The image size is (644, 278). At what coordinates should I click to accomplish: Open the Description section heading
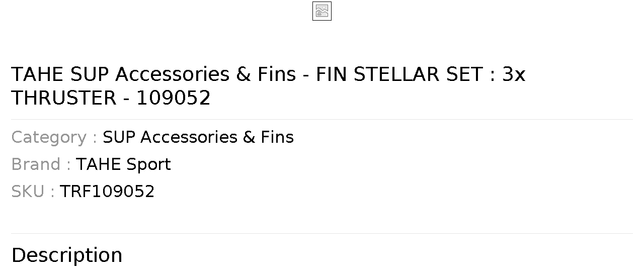[67, 255]
